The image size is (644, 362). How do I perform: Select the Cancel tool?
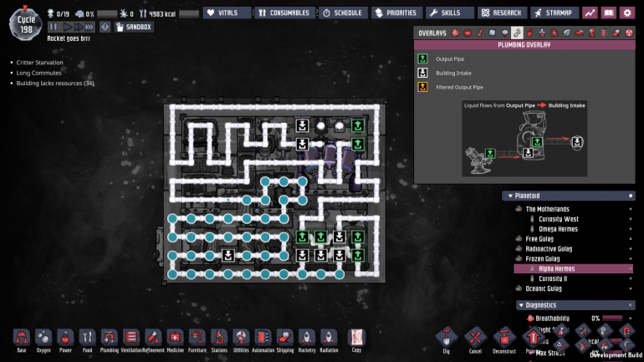tap(475, 340)
